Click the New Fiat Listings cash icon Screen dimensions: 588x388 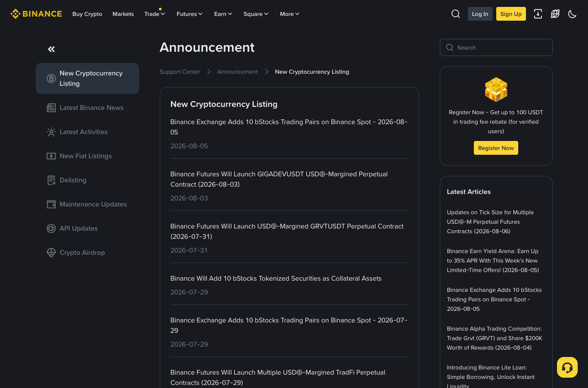tap(51, 156)
